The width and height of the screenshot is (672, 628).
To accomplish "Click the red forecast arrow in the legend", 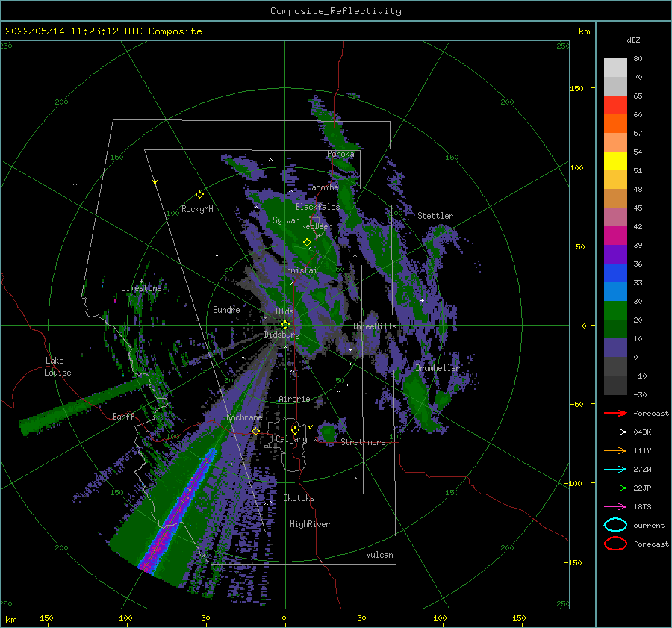I will [615, 413].
